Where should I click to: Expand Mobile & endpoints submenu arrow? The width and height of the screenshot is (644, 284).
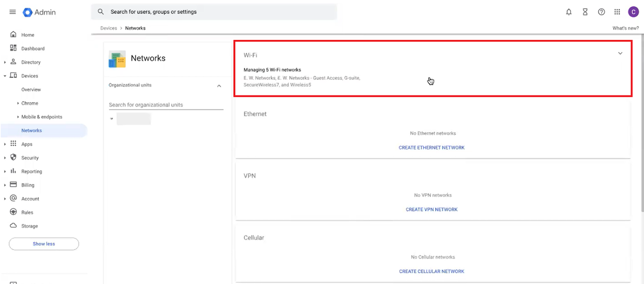[x=18, y=117]
